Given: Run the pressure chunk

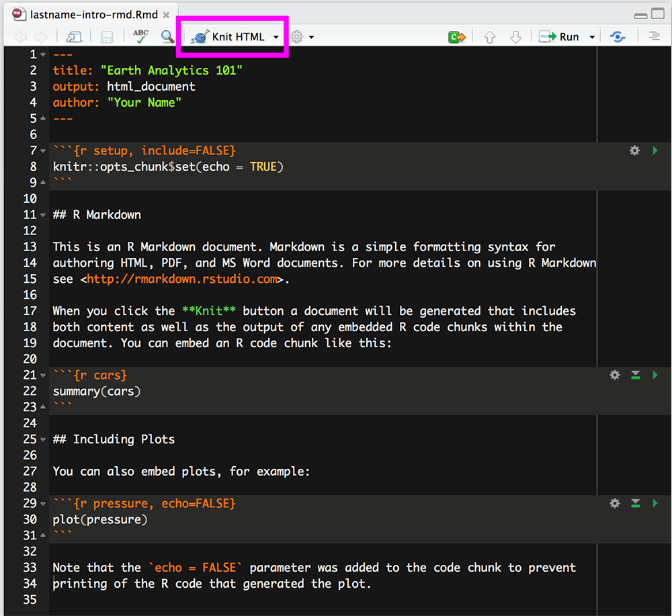Looking at the screenshot, I should (x=655, y=503).
